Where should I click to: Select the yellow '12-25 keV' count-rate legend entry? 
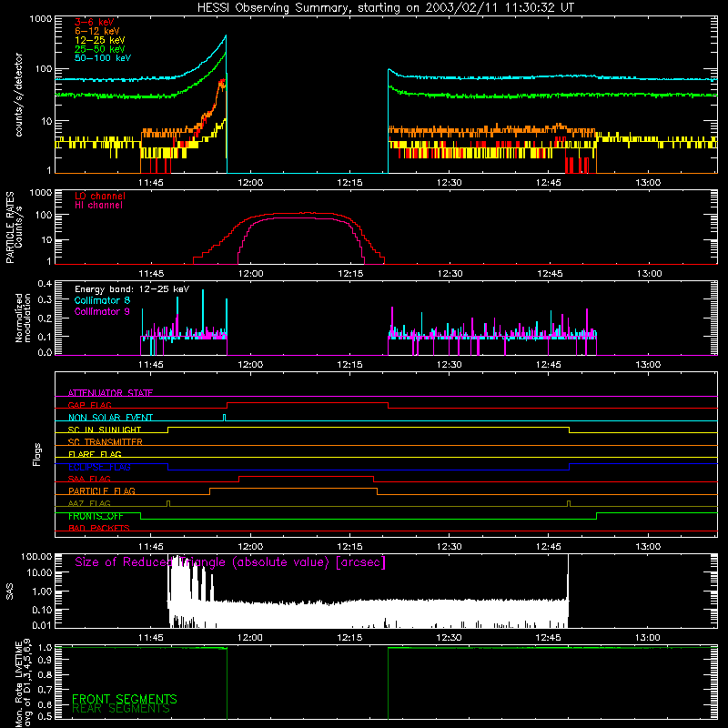(100, 40)
